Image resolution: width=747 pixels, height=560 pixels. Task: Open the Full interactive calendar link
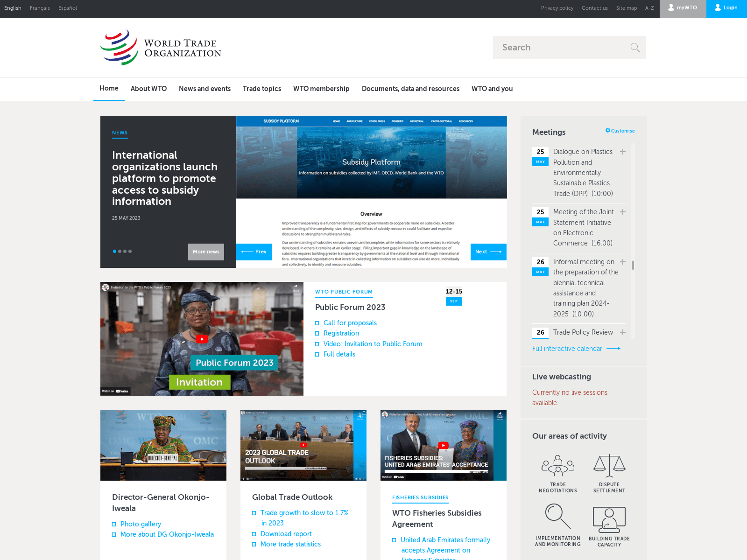[576, 349]
